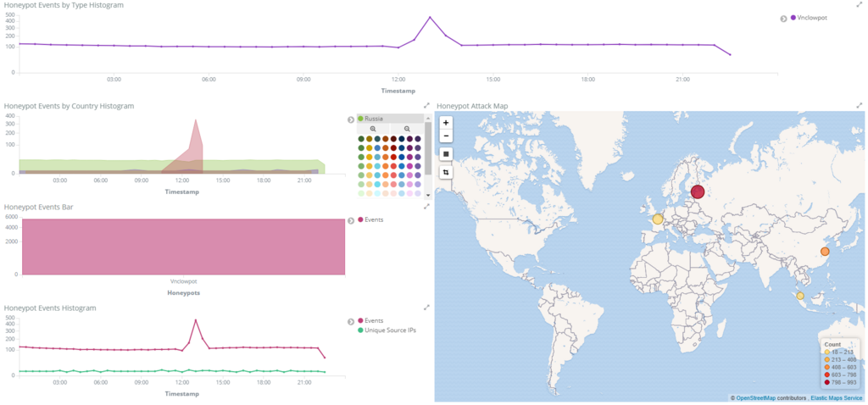Collapse the legend beside Russia
The image size is (868, 405).
coord(350,119)
